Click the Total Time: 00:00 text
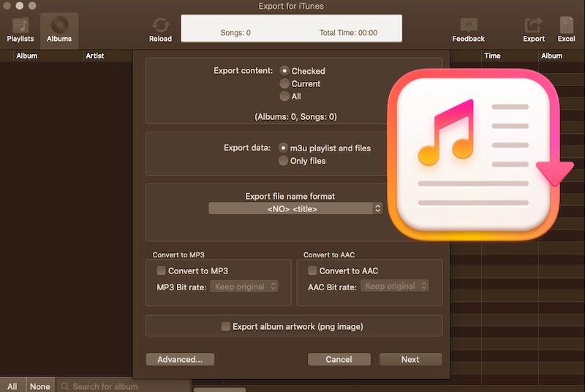This screenshot has height=392, width=585. click(x=348, y=33)
